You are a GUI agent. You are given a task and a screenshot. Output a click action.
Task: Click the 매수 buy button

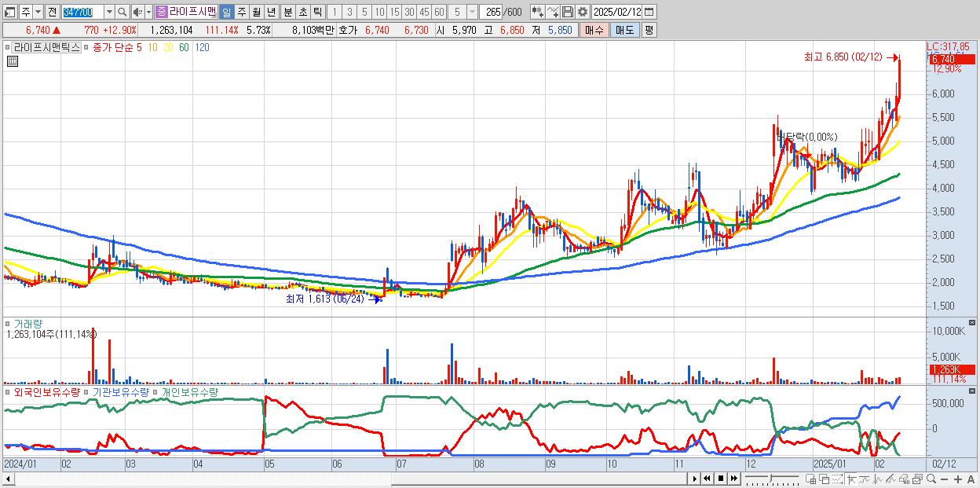coord(594,30)
